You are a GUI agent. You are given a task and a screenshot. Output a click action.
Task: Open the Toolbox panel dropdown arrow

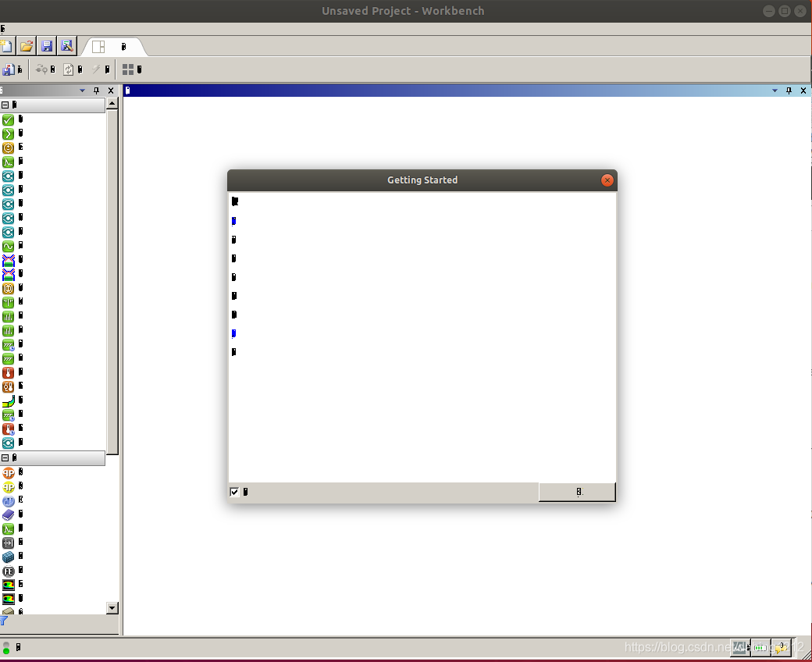pyautogui.click(x=83, y=91)
